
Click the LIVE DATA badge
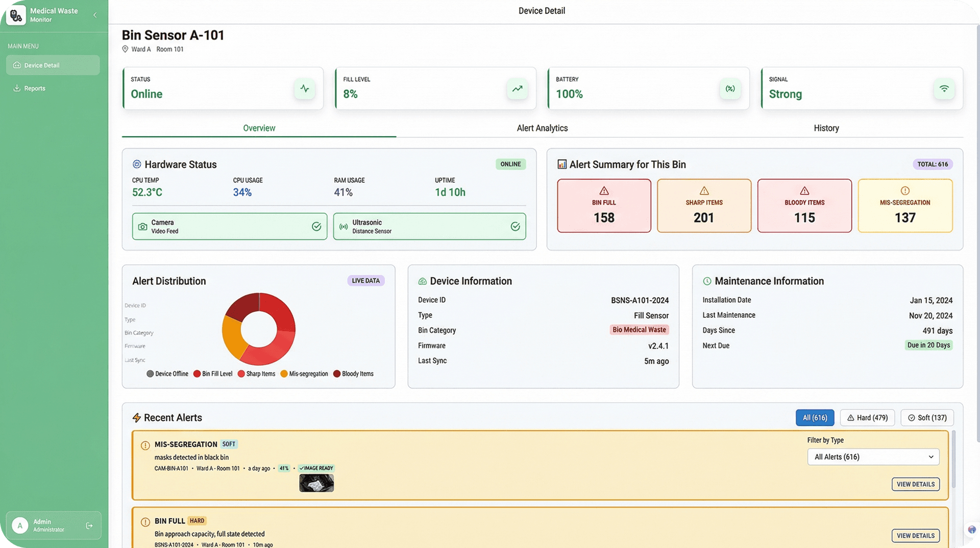[x=365, y=281]
